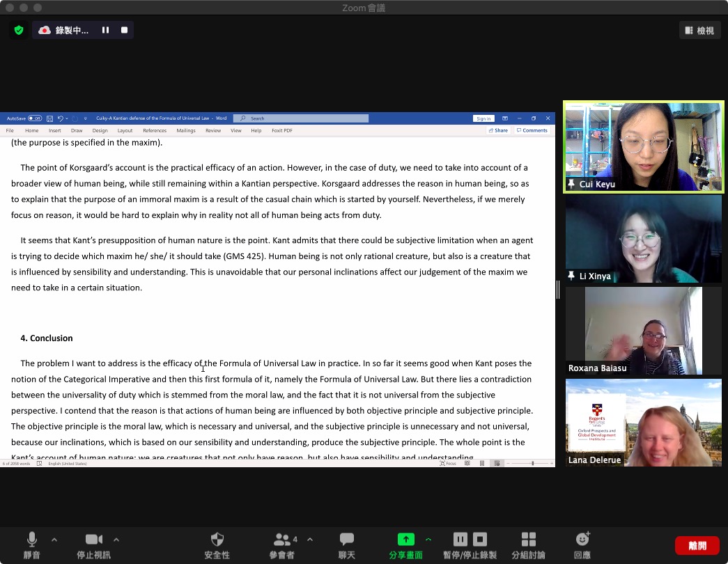Stop recording using the top square button

point(125,30)
